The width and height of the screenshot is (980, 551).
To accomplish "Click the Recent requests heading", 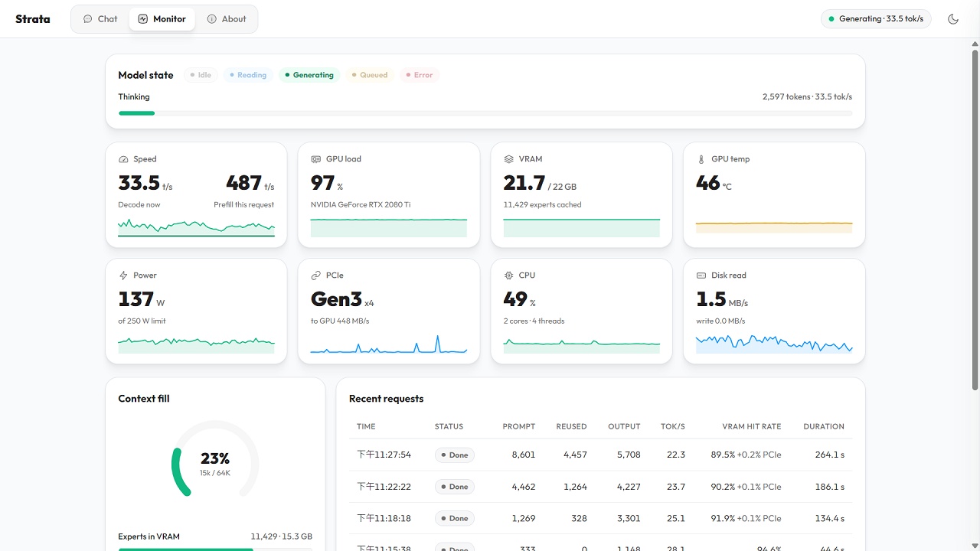I will click(x=386, y=399).
